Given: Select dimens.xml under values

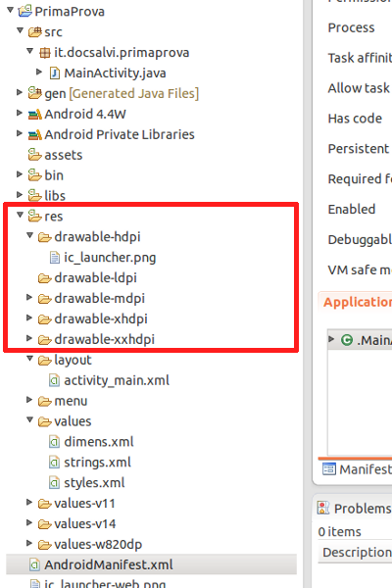Looking at the screenshot, I should click(99, 442).
